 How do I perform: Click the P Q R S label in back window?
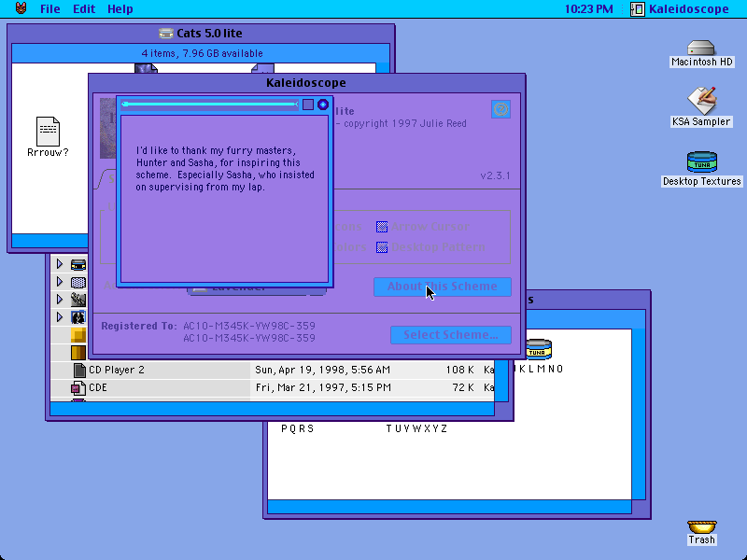[x=298, y=428]
